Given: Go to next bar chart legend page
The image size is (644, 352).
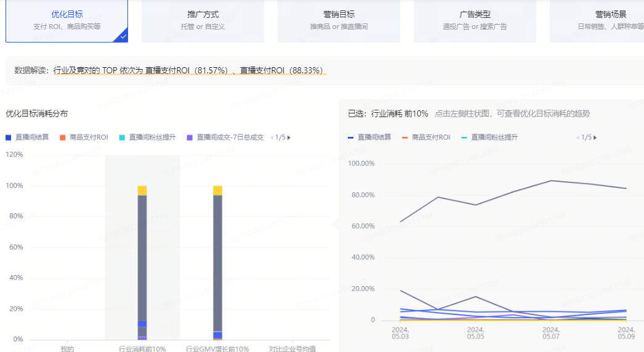Looking at the screenshot, I should tap(289, 137).
